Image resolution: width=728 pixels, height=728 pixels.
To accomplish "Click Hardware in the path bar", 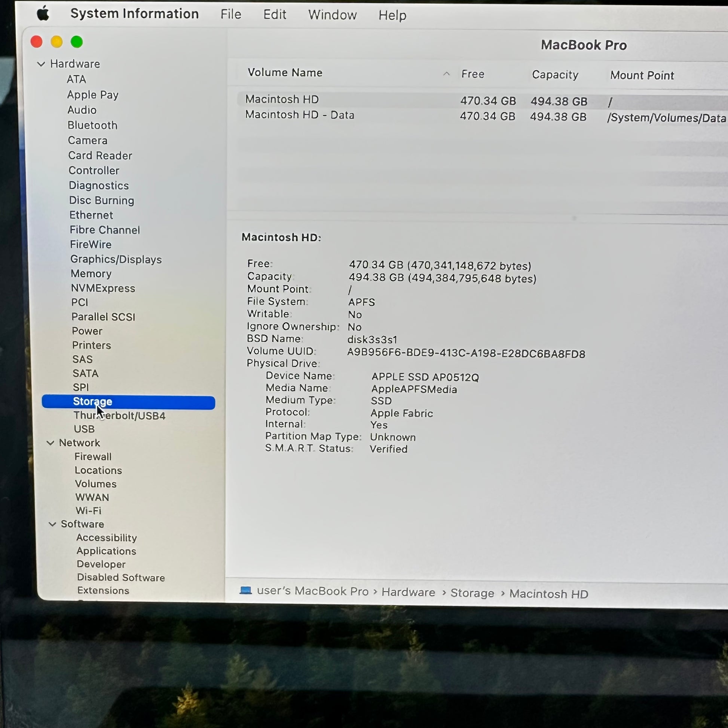I will point(408,592).
